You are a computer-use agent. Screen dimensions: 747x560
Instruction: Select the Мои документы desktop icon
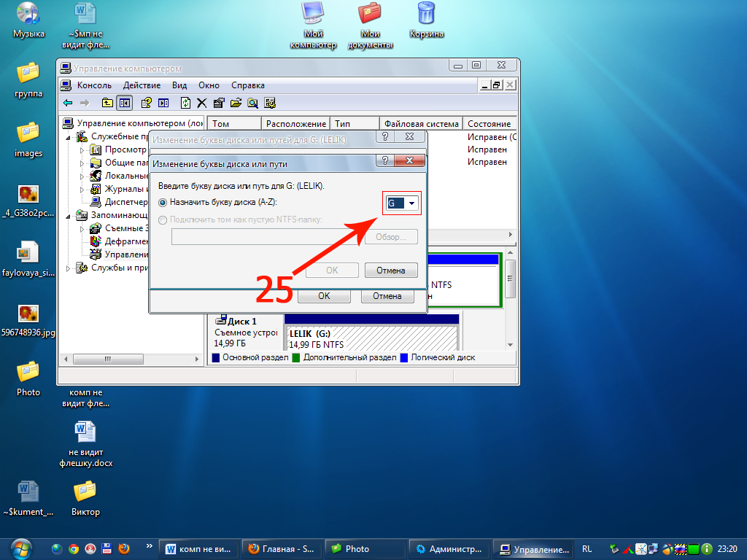(370, 26)
